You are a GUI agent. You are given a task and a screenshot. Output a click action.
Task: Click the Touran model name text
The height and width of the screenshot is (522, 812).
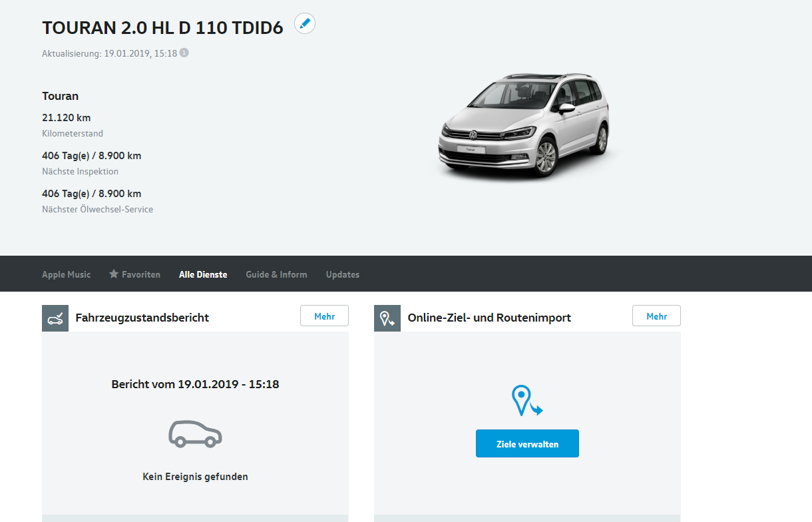[61, 96]
